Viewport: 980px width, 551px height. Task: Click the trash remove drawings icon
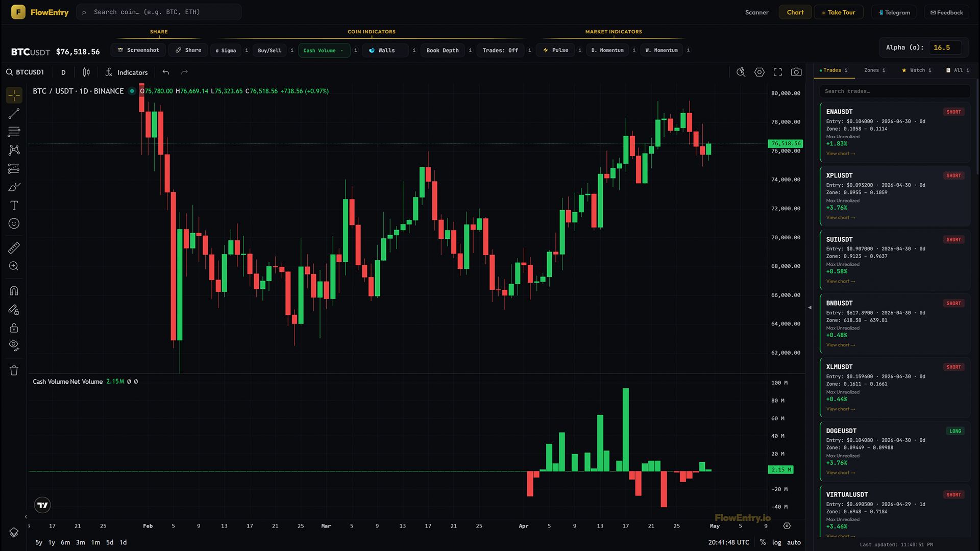pyautogui.click(x=14, y=370)
